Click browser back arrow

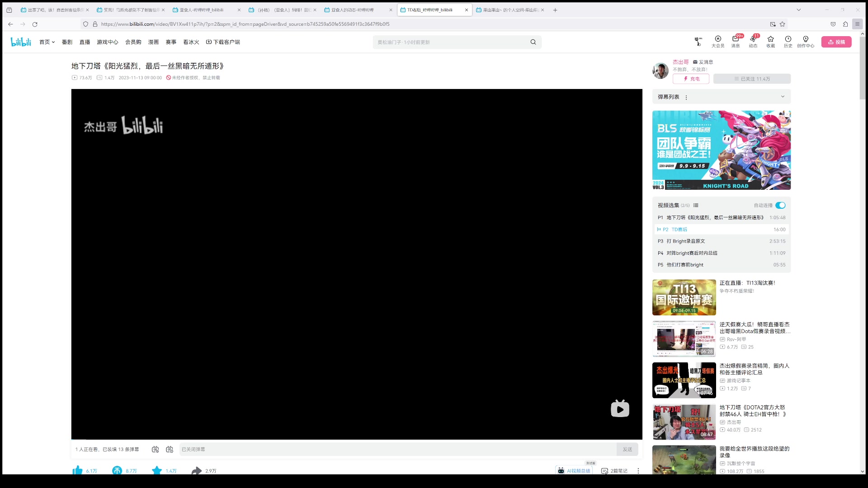point(10,24)
